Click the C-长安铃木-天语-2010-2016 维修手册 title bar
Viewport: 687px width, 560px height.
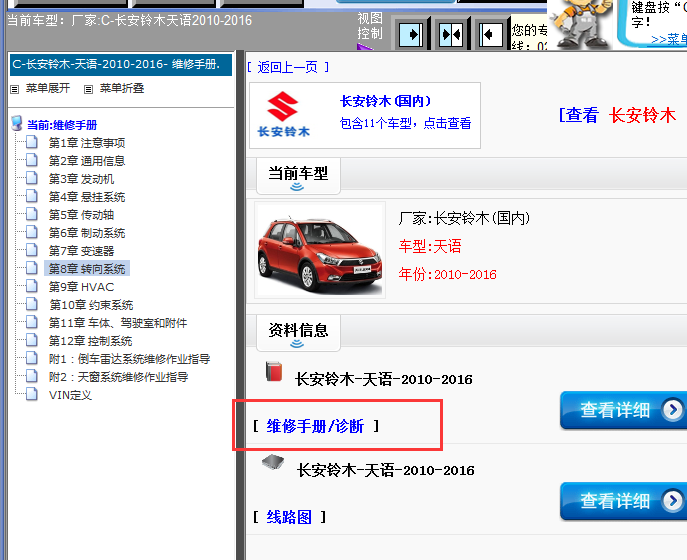click(x=120, y=65)
